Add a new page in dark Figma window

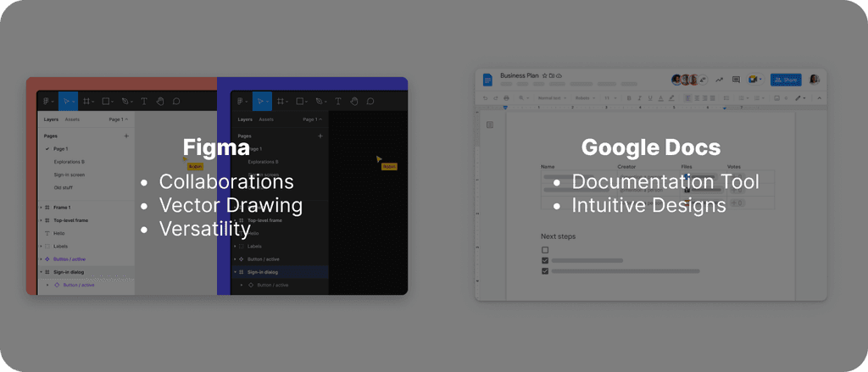(320, 136)
